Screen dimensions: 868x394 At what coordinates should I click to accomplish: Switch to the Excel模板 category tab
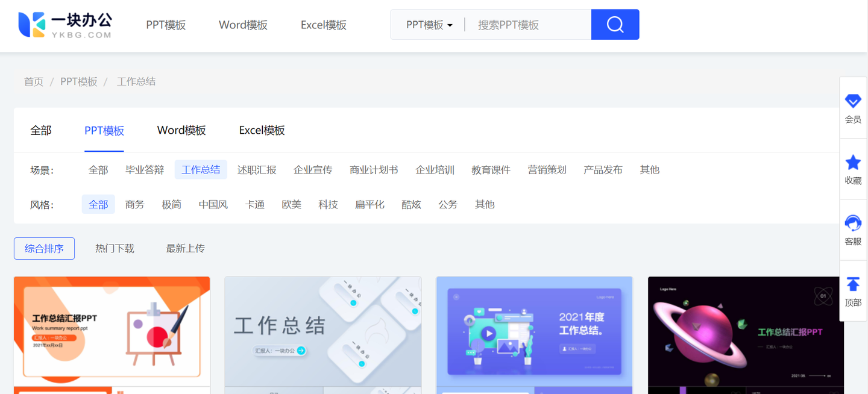point(262,130)
